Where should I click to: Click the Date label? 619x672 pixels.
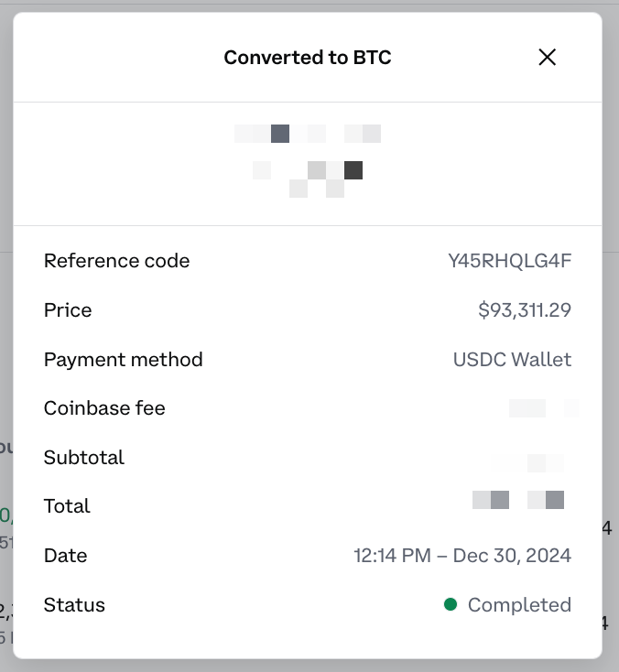tap(65, 556)
